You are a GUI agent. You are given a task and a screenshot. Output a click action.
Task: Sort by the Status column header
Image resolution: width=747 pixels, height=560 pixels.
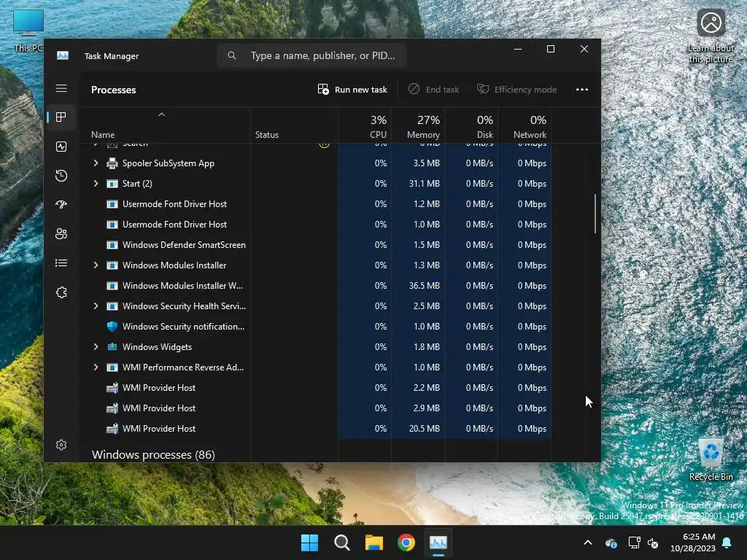tap(294, 126)
